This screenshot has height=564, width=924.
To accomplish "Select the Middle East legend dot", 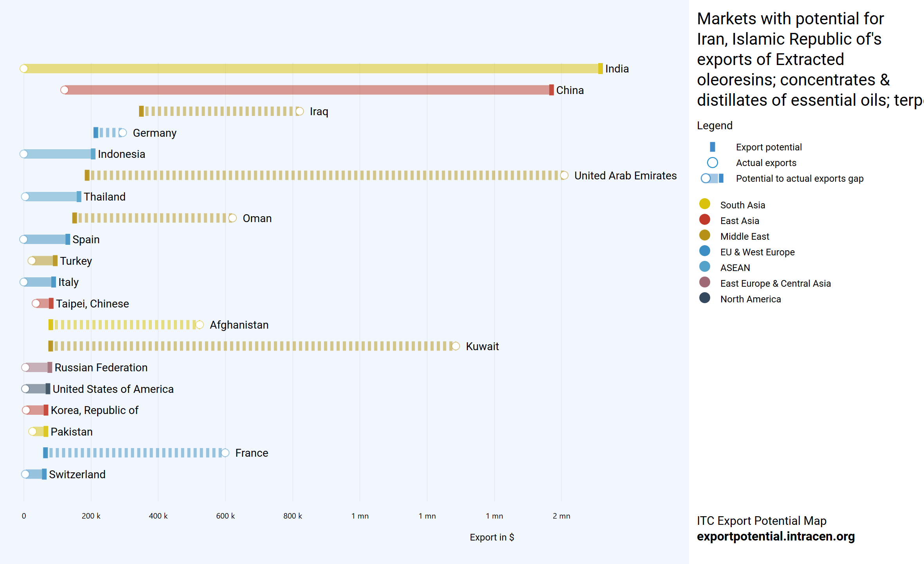I will (704, 235).
